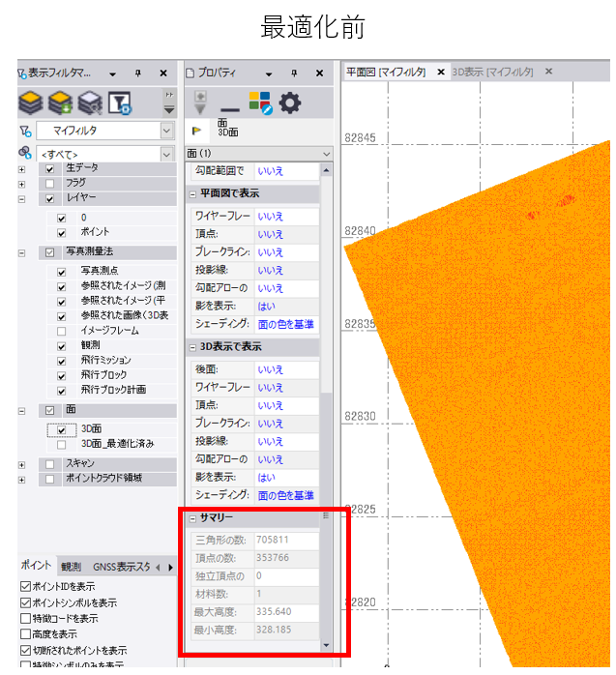The image size is (616, 675).
Task: Click the シェーディング value under 平面図で表示
Action: 284,324
